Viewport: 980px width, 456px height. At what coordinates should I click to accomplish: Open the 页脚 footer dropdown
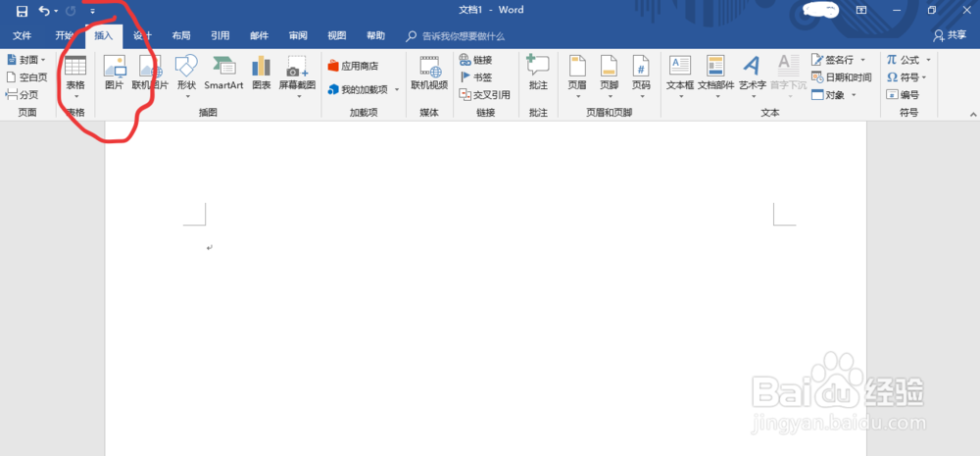pos(610,76)
